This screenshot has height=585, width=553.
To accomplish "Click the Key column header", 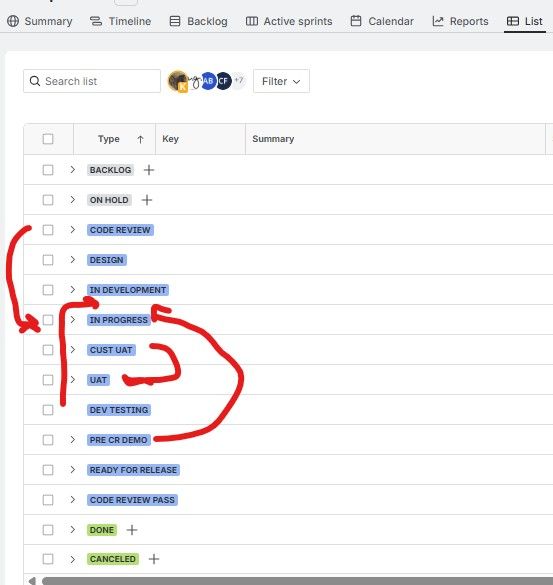I will (x=170, y=139).
